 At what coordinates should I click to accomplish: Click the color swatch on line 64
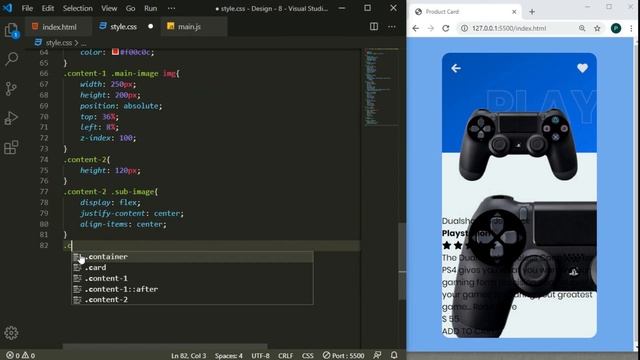click(116, 52)
